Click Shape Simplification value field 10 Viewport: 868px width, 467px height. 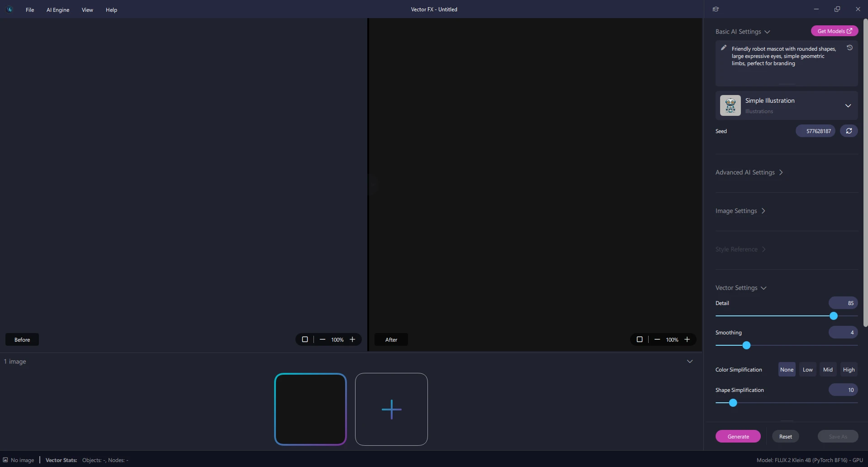(843, 390)
